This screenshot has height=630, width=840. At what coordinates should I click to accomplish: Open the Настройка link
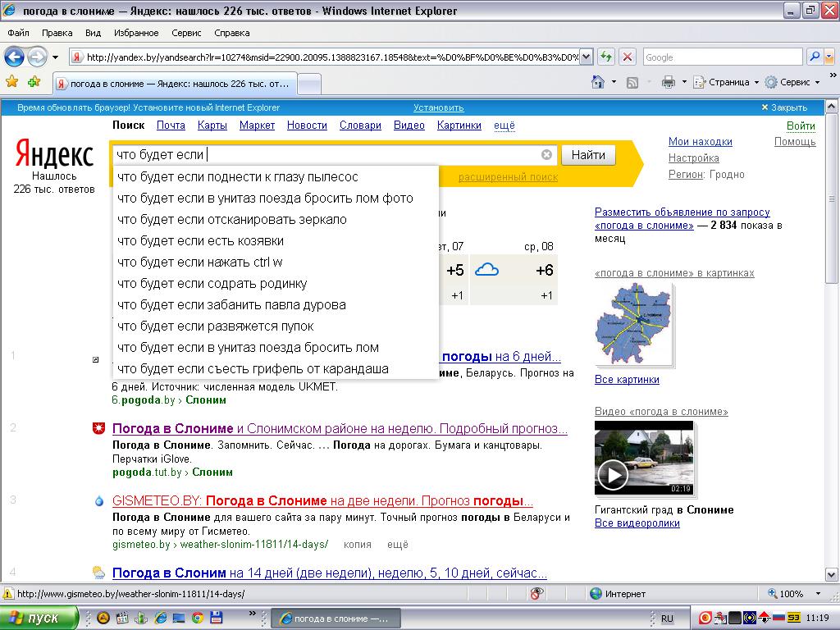[694, 158]
